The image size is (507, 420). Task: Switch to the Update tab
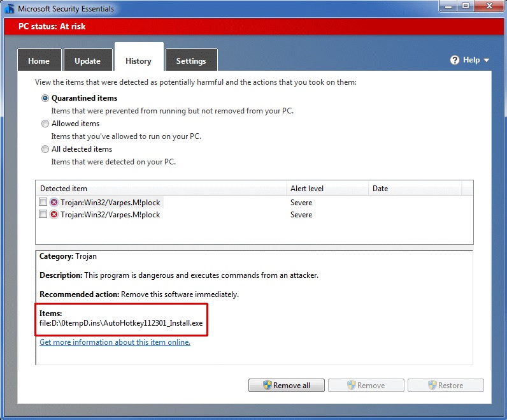click(88, 60)
